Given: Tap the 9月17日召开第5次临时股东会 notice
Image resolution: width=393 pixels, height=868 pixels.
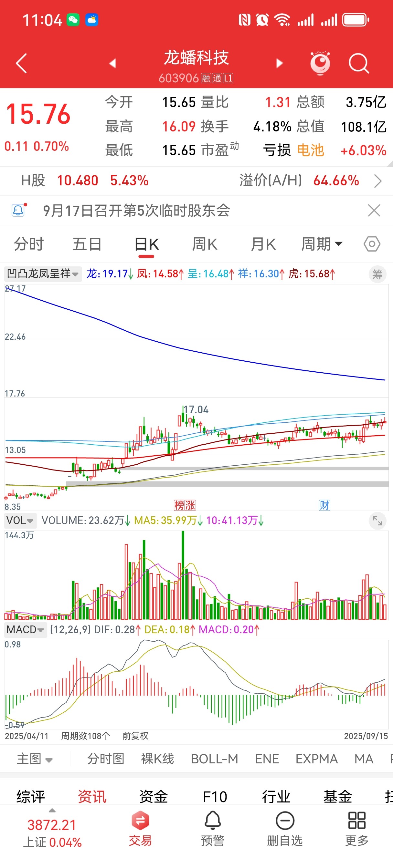Looking at the screenshot, I should (137, 211).
